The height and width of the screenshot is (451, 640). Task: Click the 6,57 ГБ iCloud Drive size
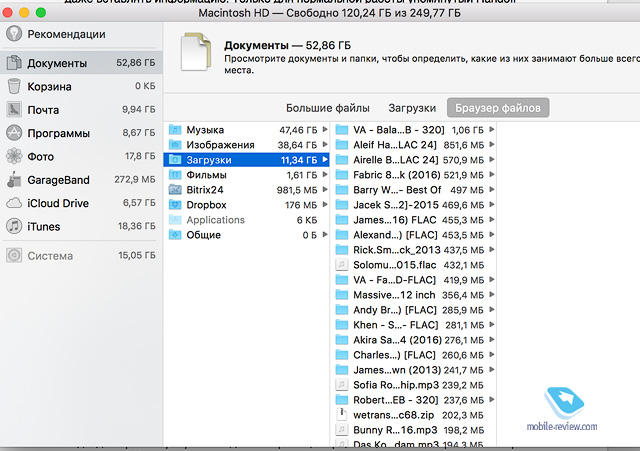coord(139,203)
